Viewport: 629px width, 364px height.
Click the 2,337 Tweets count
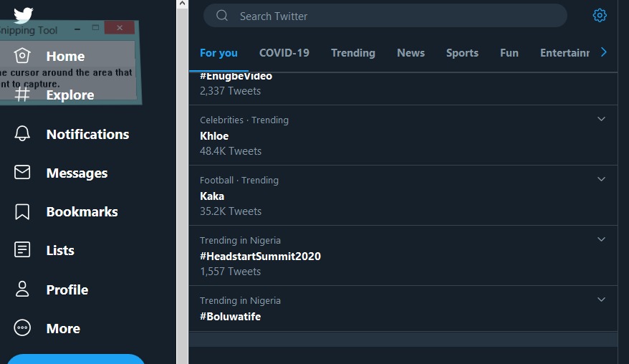tap(230, 91)
